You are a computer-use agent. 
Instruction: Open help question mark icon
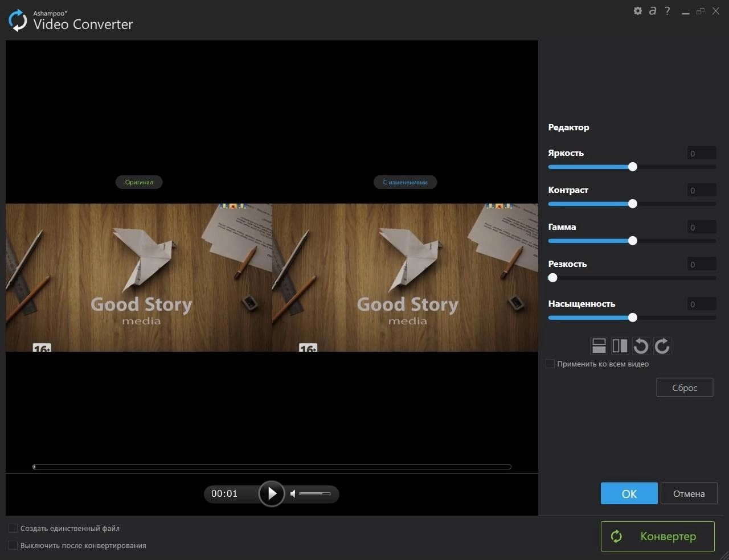(x=667, y=11)
